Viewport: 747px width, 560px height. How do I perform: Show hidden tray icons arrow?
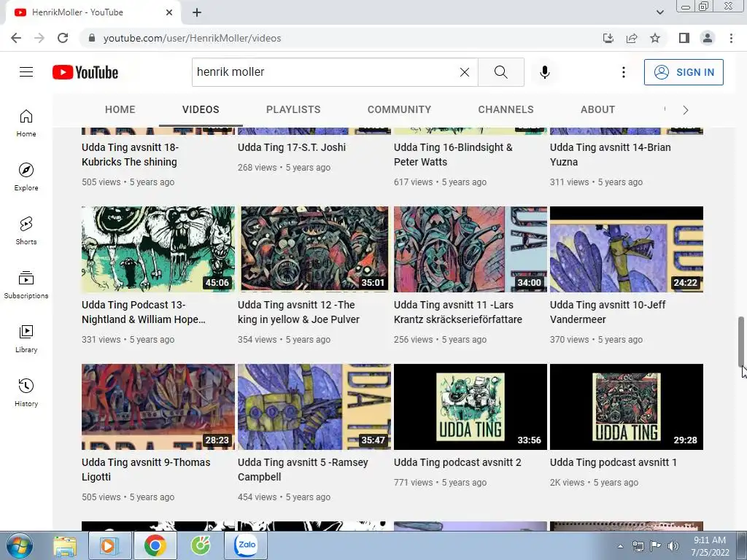[620, 546]
